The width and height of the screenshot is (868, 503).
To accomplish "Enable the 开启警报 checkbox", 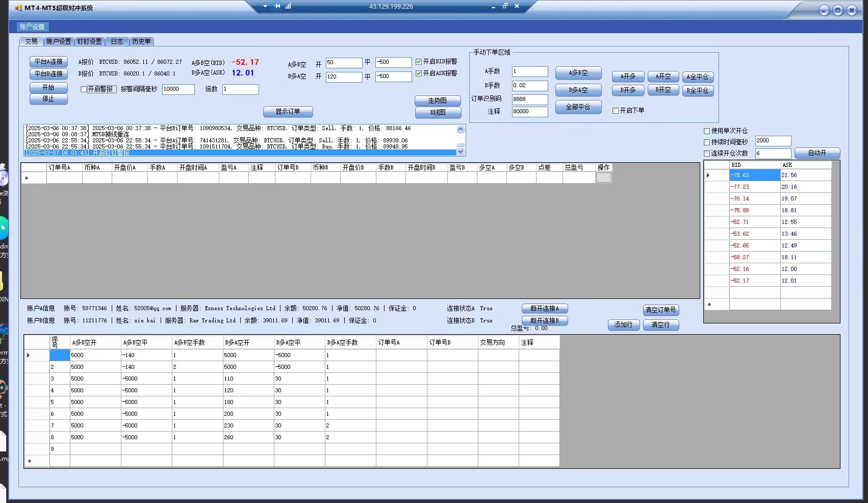I will click(84, 89).
